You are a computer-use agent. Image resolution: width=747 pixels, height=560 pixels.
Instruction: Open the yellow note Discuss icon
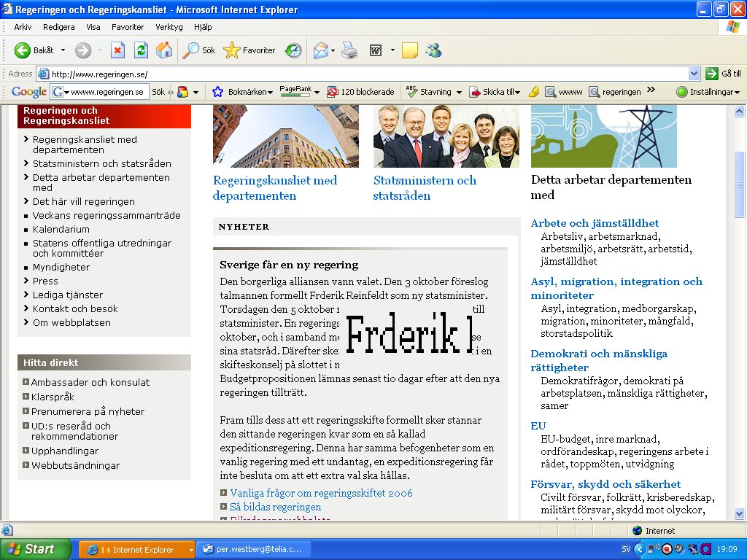410,50
